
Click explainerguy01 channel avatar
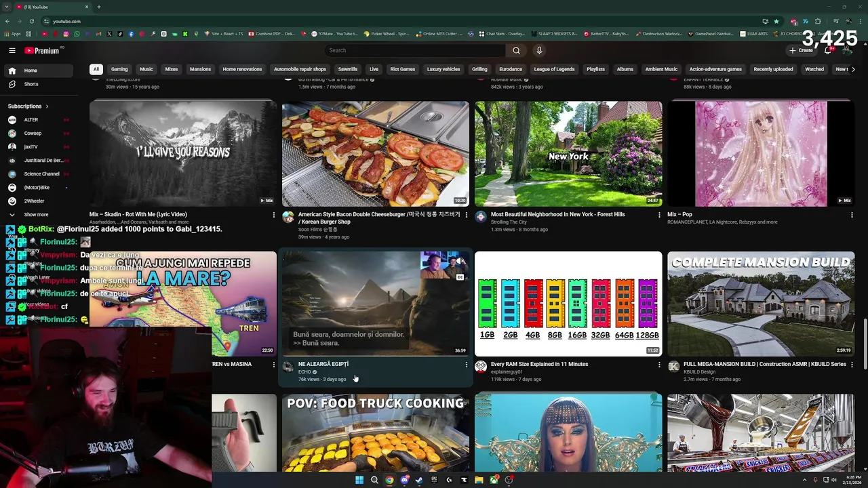click(481, 367)
